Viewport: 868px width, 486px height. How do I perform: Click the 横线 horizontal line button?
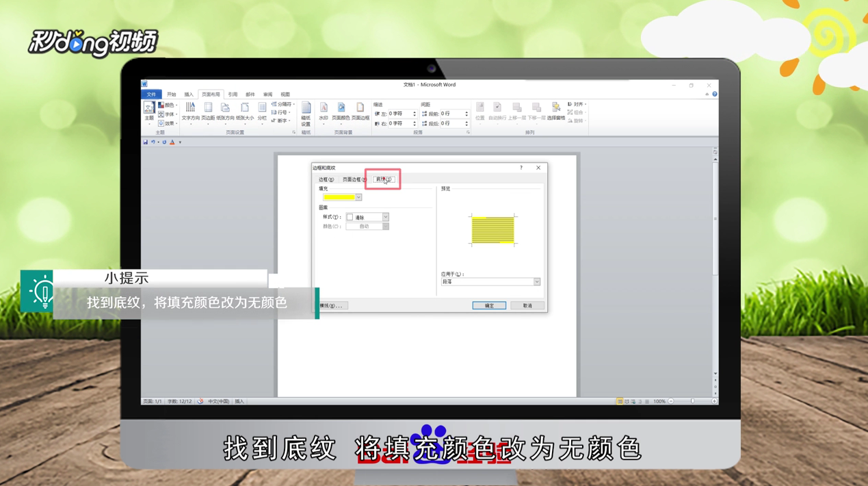coord(332,305)
